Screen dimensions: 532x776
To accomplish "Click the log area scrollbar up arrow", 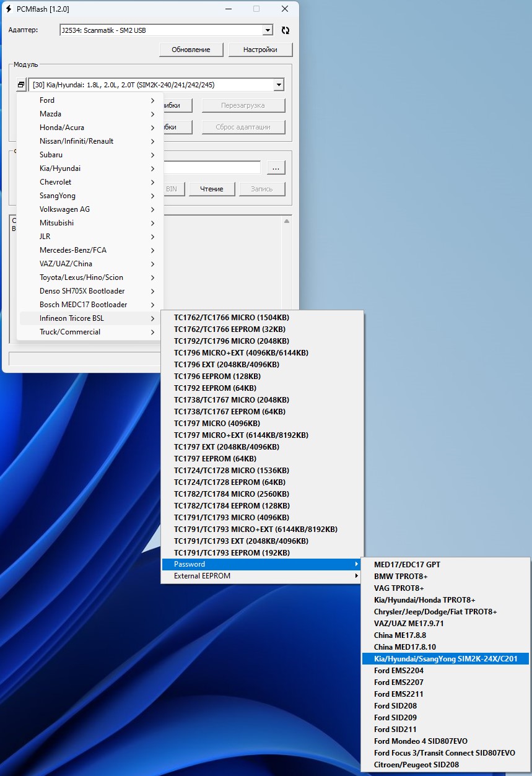I will pos(287,221).
